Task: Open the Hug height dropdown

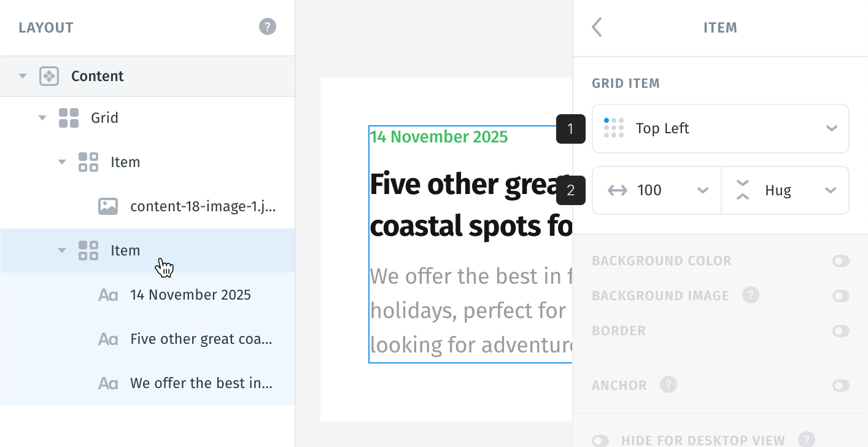Action: (x=785, y=190)
